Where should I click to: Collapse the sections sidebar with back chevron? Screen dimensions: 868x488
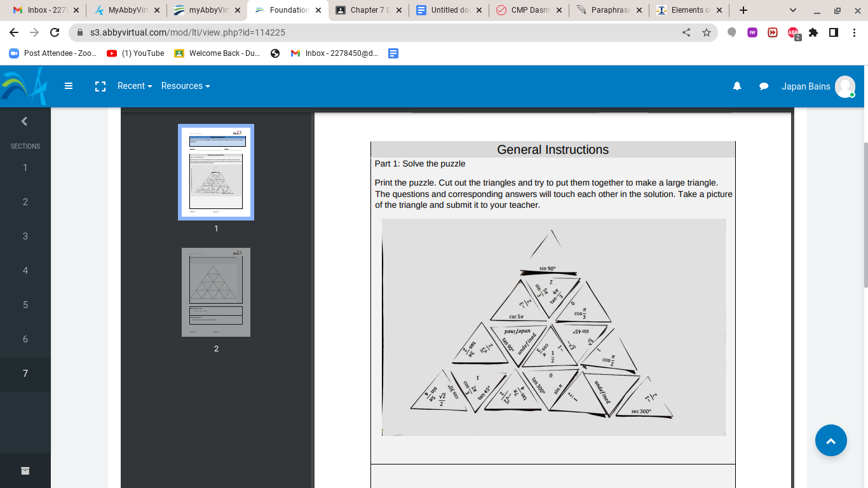coord(24,121)
